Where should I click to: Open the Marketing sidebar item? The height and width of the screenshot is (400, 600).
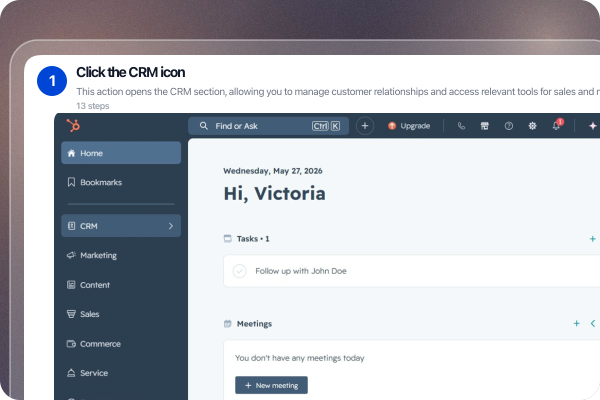121,255
